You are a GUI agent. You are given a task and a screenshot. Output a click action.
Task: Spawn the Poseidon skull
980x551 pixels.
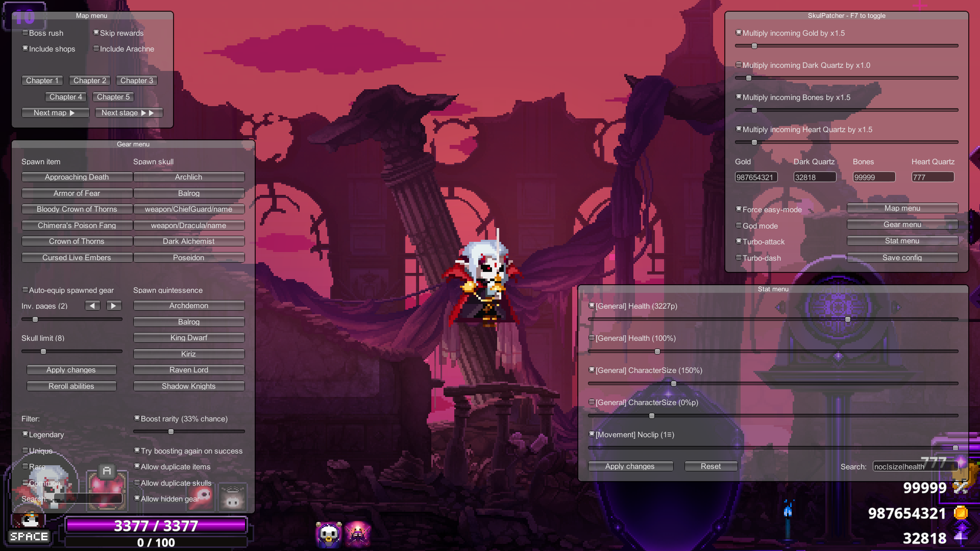click(189, 258)
